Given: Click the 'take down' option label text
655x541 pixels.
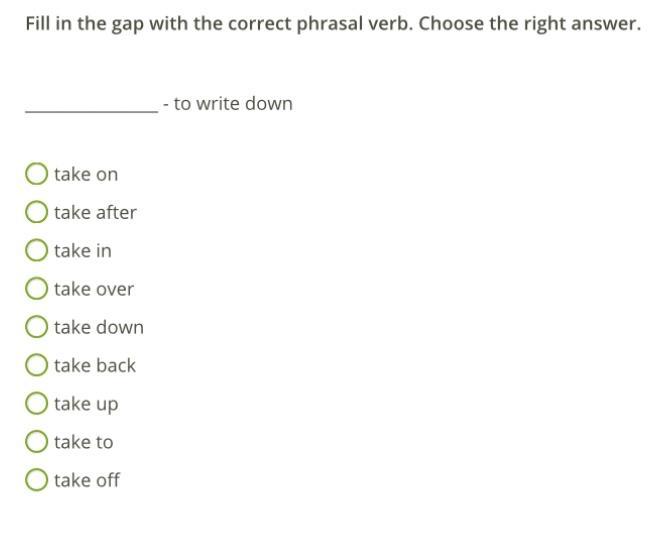Looking at the screenshot, I should pos(99,327).
